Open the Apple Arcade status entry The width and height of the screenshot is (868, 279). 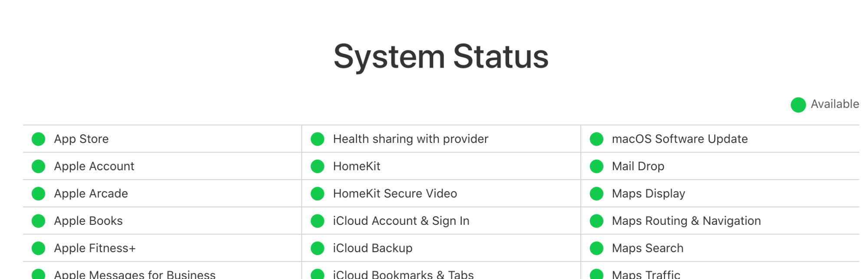coord(91,194)
